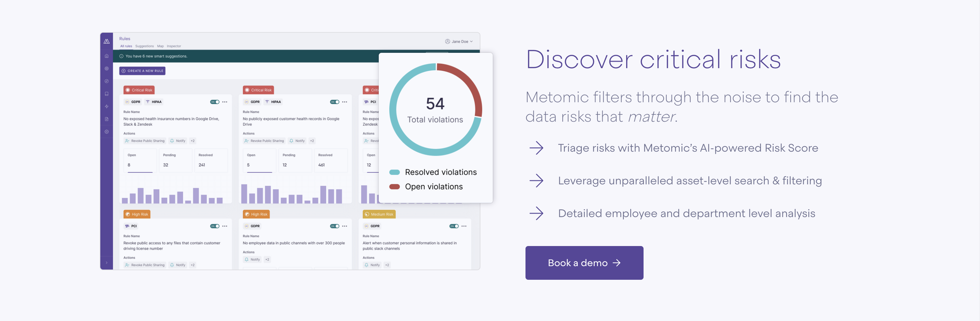Open more options for employee data channels rule
Image resolution: width=980 pixels, height=321 pixels.
coord(345,226)
